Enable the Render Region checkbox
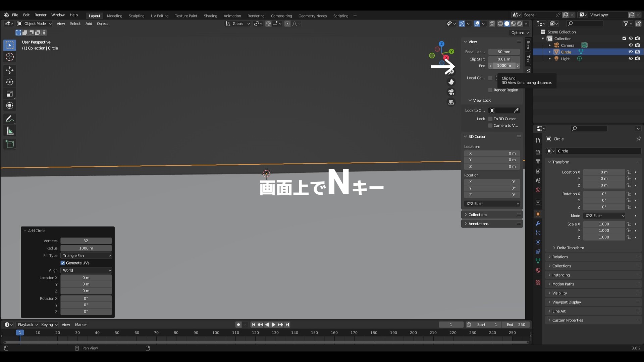 point(490,90)
